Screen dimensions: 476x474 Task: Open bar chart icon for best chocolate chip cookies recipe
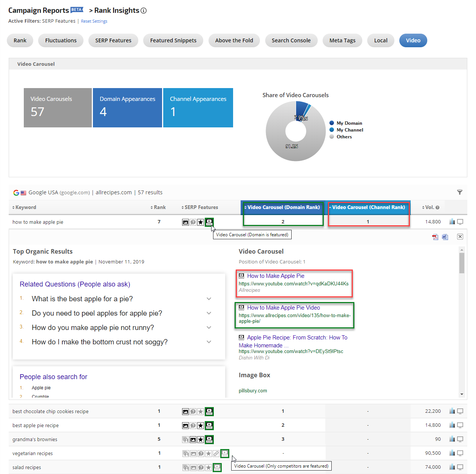coord(452,411)
